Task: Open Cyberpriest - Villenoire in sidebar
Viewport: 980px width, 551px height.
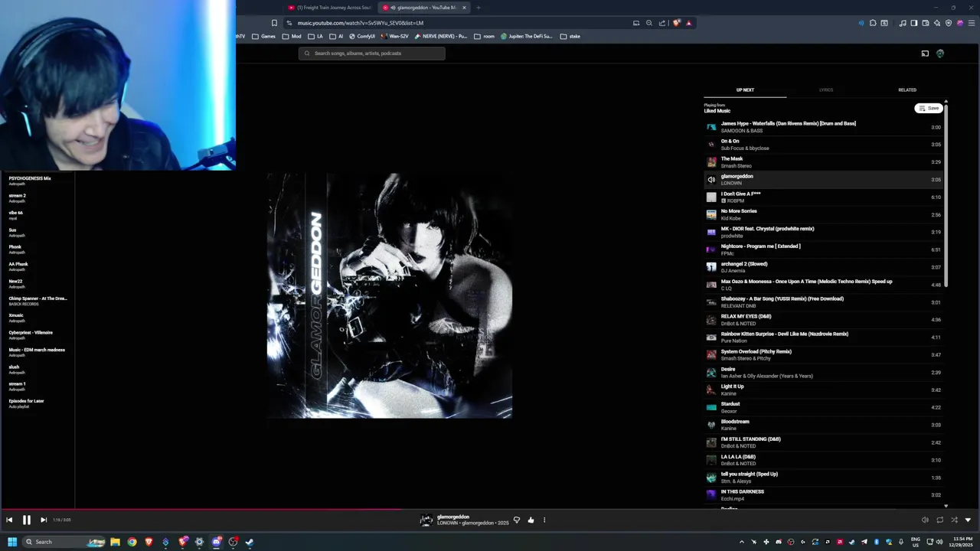Action: pos(38,335)
